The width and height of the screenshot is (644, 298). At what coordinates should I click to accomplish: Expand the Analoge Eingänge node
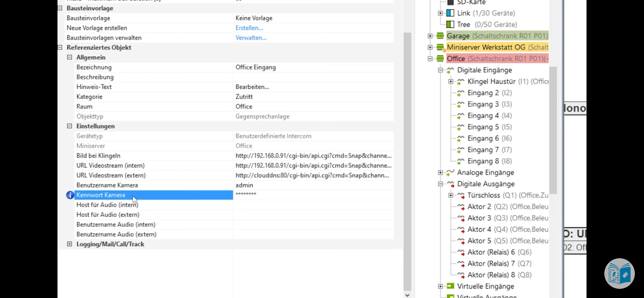[440, 173]
